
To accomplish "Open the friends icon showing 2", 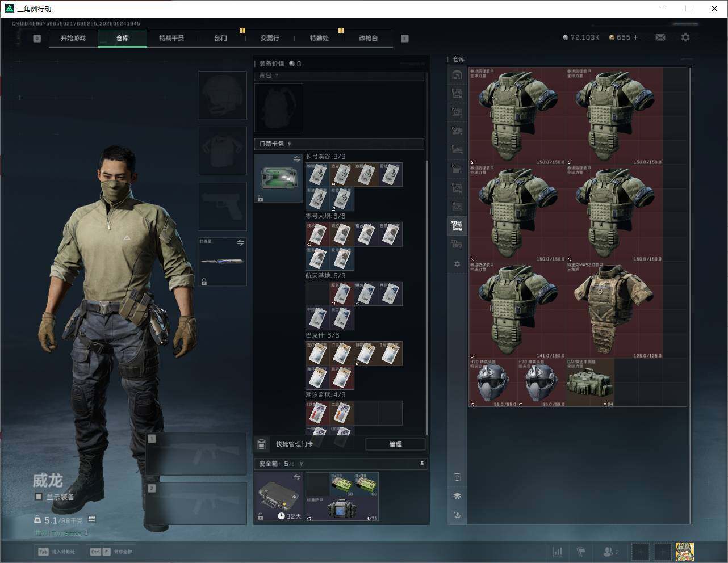I will click(x=611, y=552).
